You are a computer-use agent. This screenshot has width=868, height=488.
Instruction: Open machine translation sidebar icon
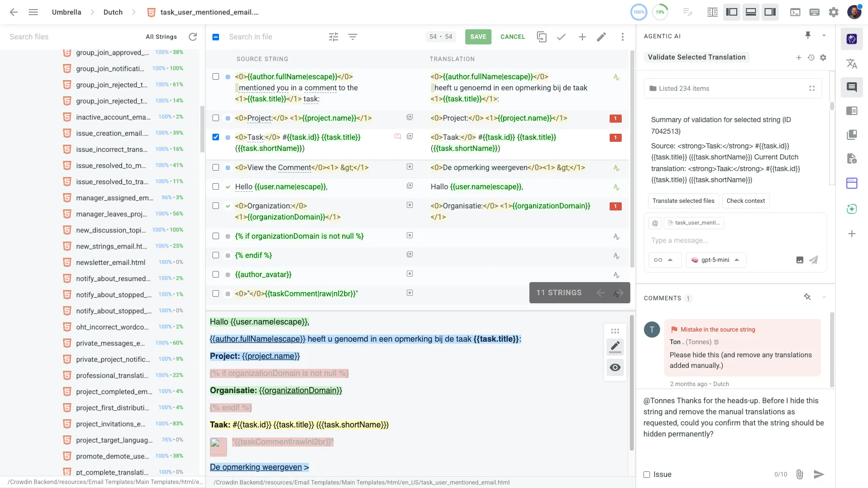click(852, 64)
